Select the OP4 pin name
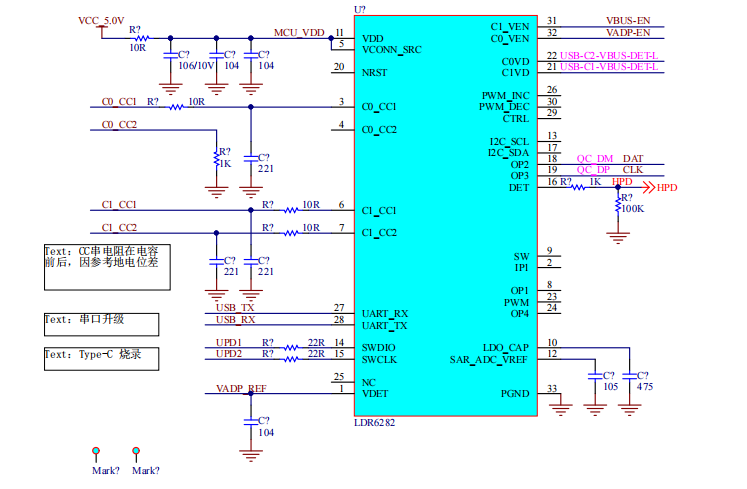 click(x=520, y=314)
